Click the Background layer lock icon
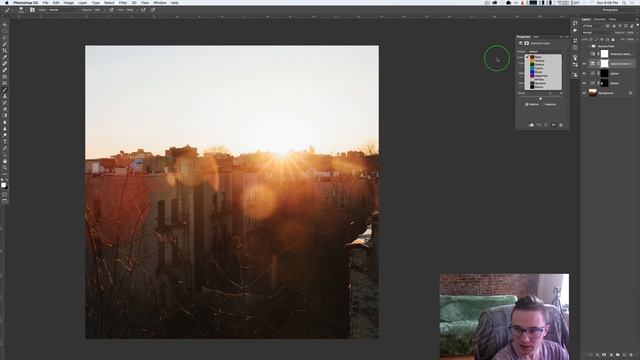The height and width of the screenshot is (360, 640). click(630, 93)
